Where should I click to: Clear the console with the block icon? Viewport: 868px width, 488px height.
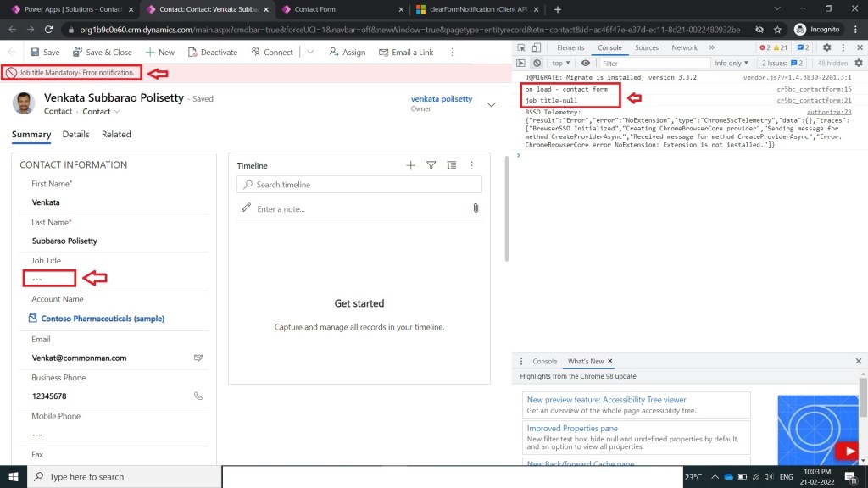coord(537,64)
